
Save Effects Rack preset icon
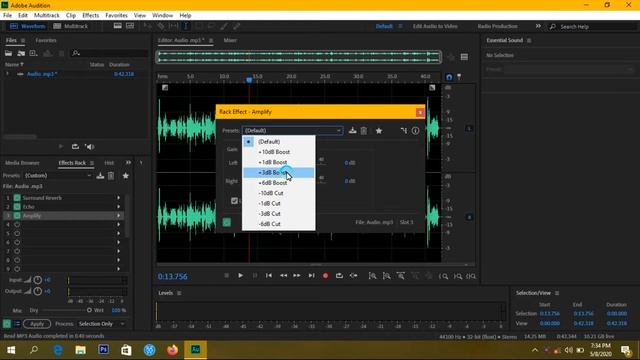pyautogui.click(x=100, y=176)
